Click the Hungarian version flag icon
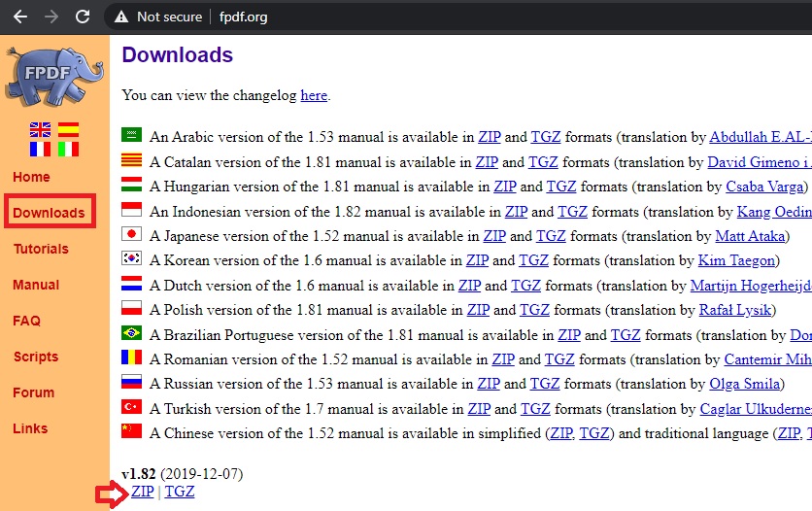This screenshot has height=511, width=812. pos(131,185)
